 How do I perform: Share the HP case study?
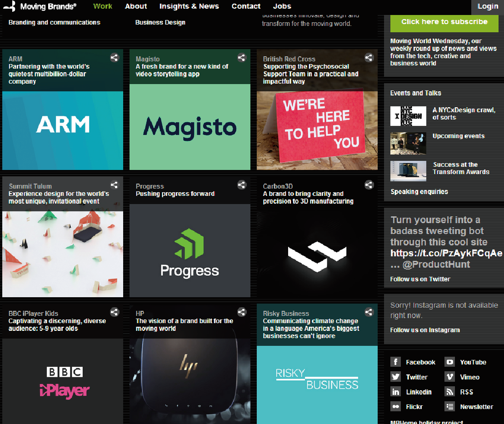pyautogui.click(x=242, y=312)
